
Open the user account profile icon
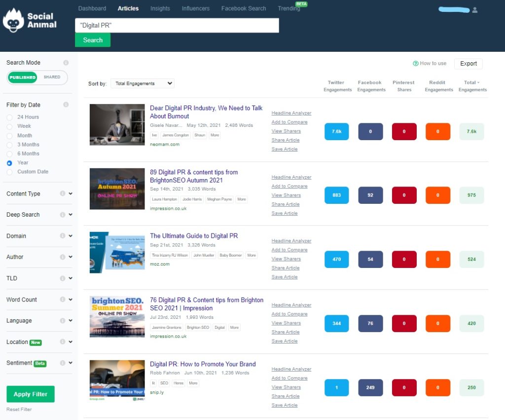475,10
